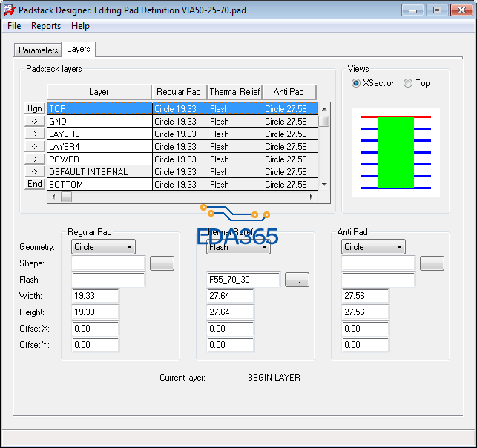
Task: Click the Bgn button beside TOP layer
Action: (x=35, y=108)
